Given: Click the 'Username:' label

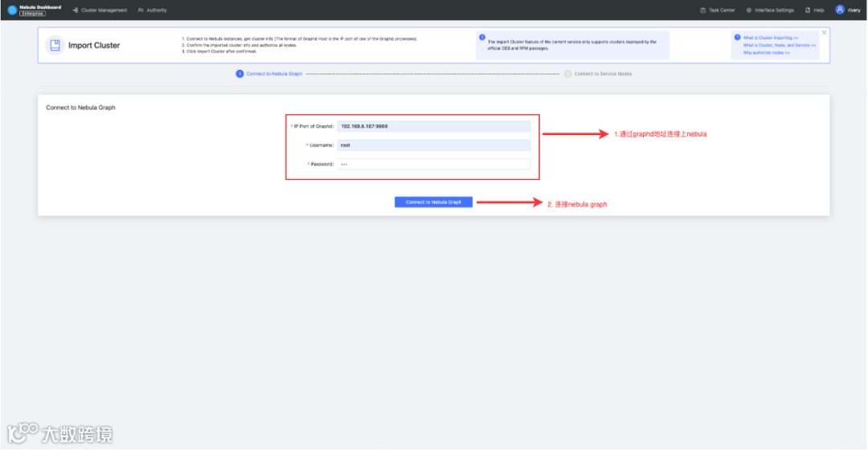Looking at the screenshot, I should click(x=321, y=145).
